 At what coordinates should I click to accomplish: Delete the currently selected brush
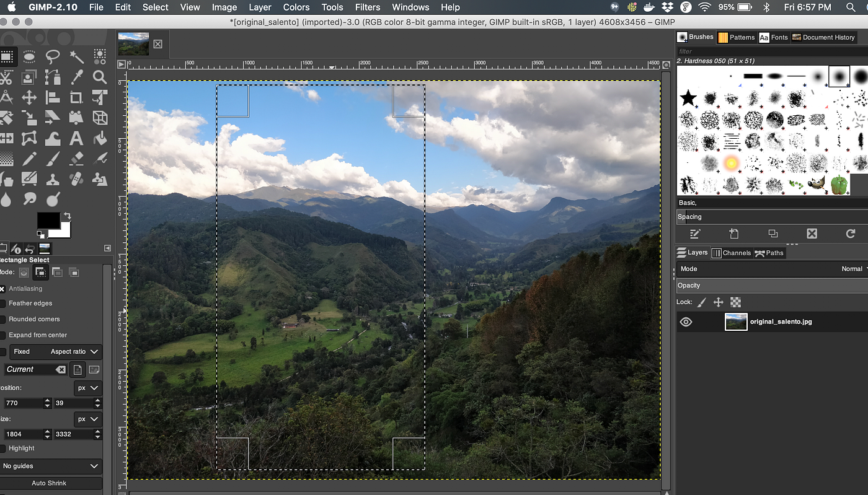tap(812, 234)
